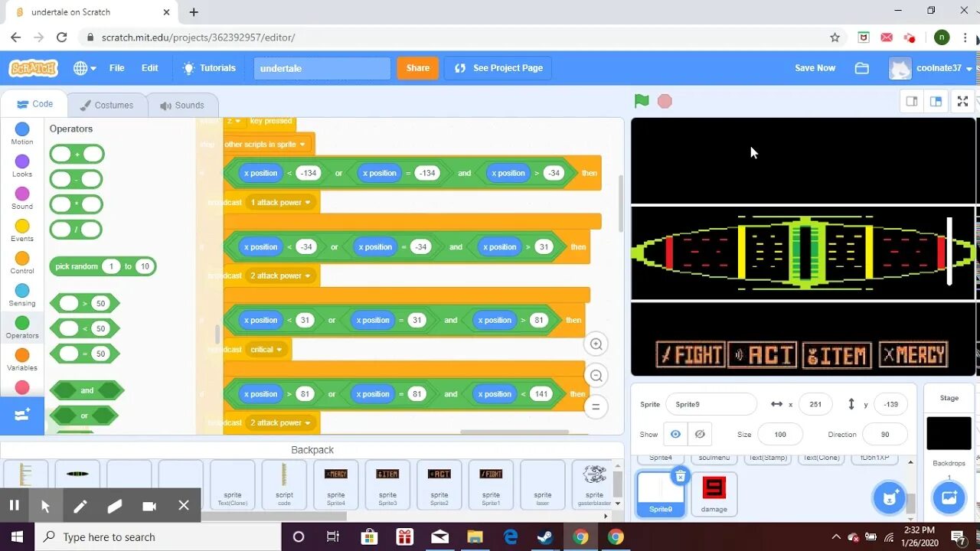Select the Sound block category
Screen dimensions: 980x551
tap(22, 197)
